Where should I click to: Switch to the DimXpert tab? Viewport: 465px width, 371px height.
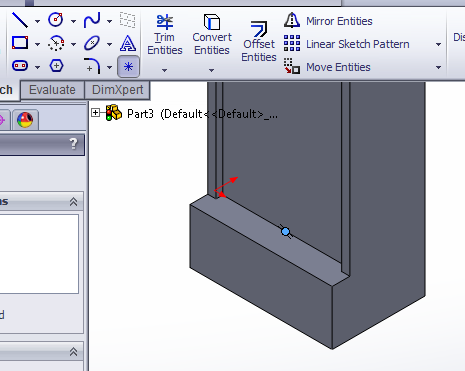click(117, 90)
